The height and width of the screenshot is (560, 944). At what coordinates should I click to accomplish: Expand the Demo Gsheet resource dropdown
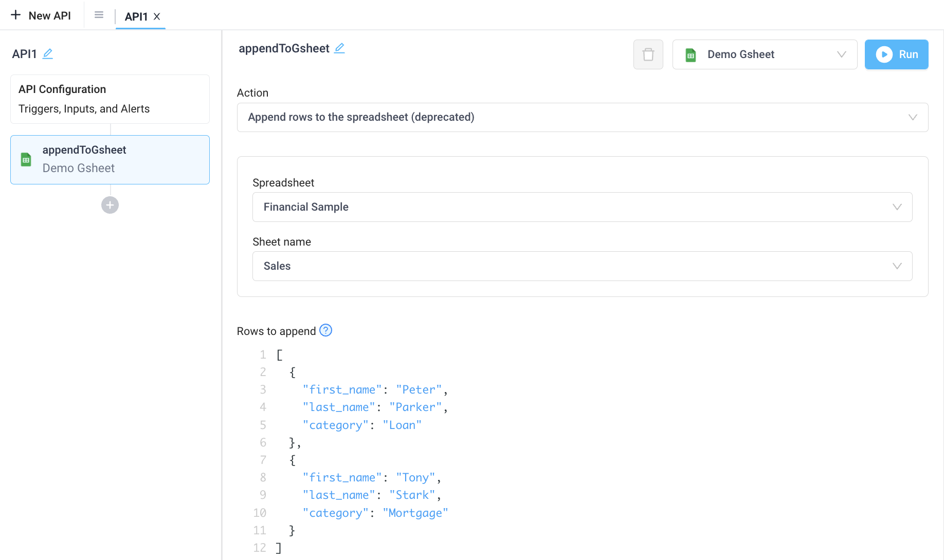click(841, 54)
